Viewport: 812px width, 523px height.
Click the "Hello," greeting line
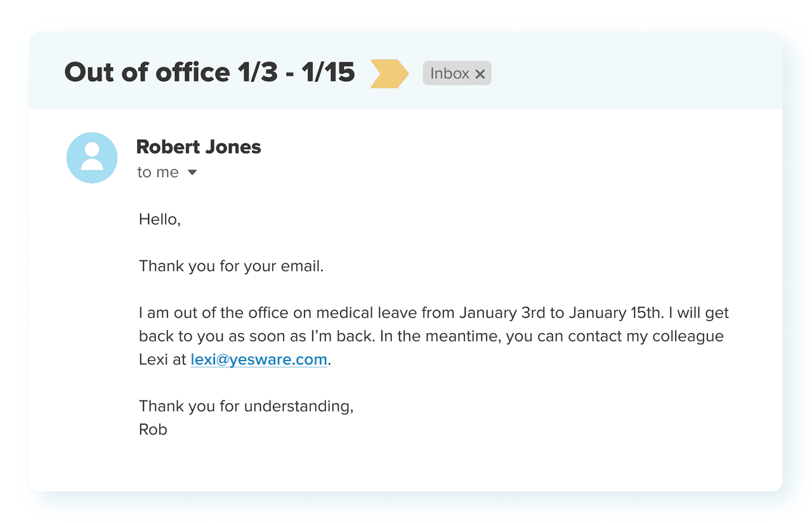[x=160, y=220]
